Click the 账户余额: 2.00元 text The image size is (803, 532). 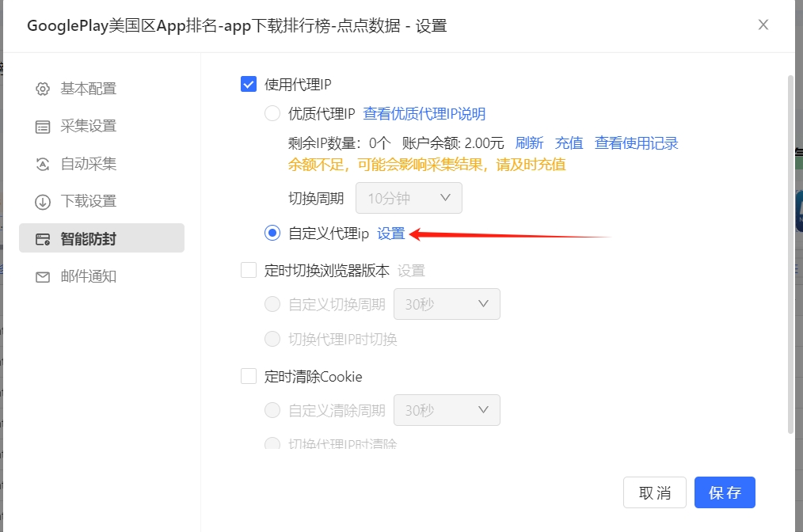pyautogui.click(x=453, y=142)
